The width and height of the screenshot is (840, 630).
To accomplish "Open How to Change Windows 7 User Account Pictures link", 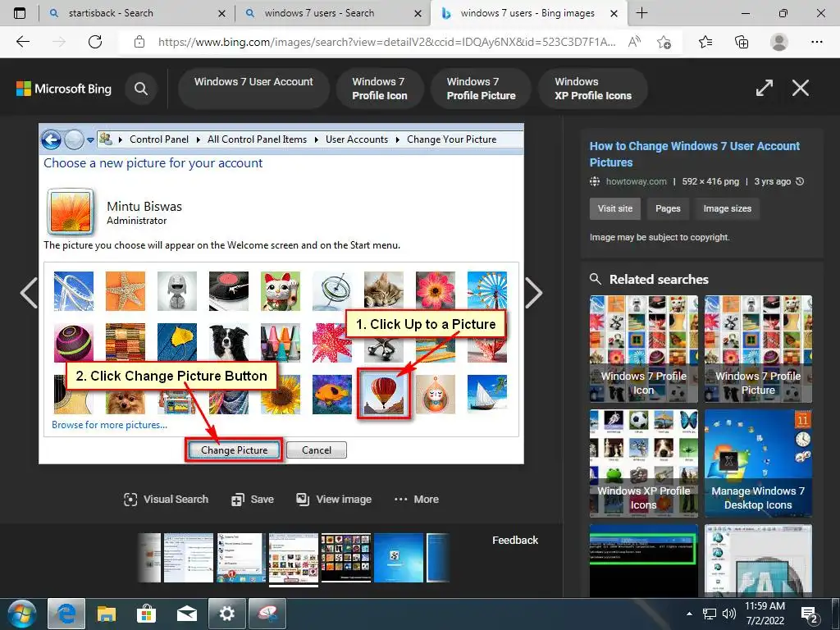I will click(694, 154).
